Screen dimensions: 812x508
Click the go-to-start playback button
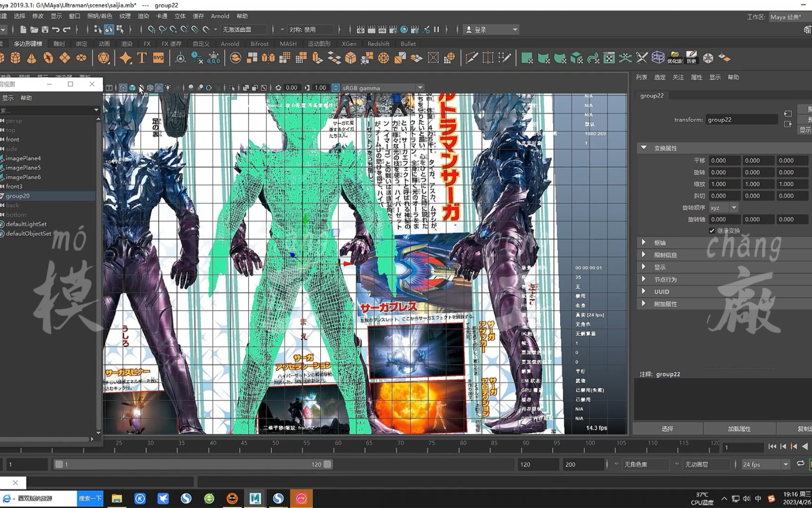[772, 447]
